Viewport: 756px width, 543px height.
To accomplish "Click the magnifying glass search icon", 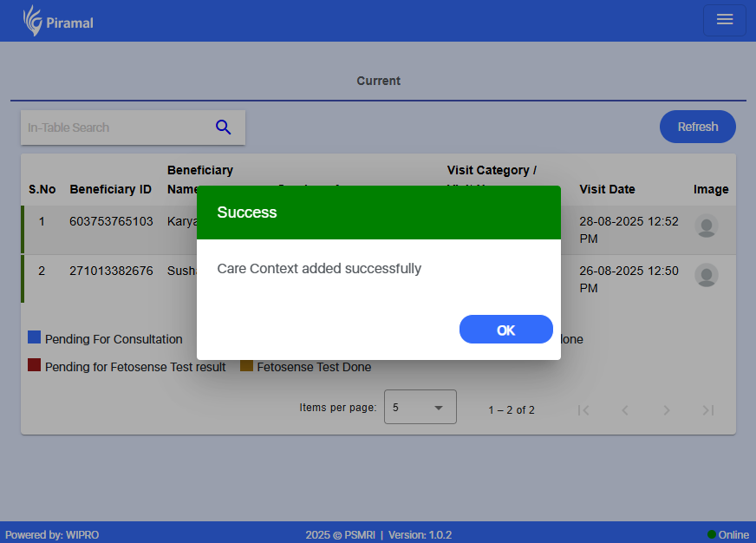I will click(224, 128).
